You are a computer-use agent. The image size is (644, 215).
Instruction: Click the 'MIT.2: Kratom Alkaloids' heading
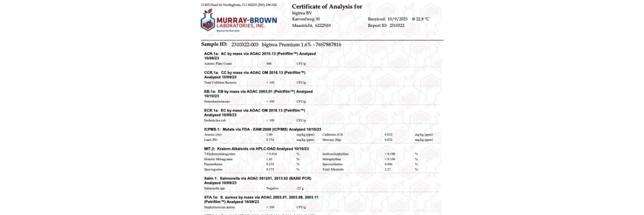256,149
